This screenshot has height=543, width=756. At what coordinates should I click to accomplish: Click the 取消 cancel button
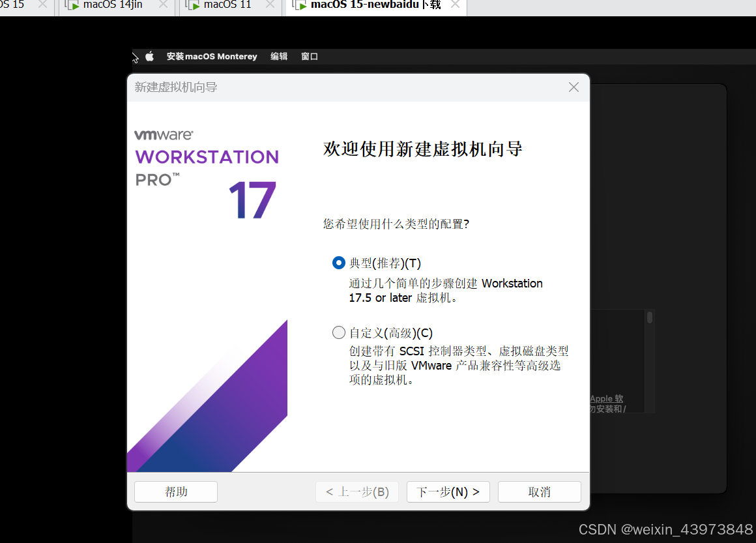tap(539, 492)
